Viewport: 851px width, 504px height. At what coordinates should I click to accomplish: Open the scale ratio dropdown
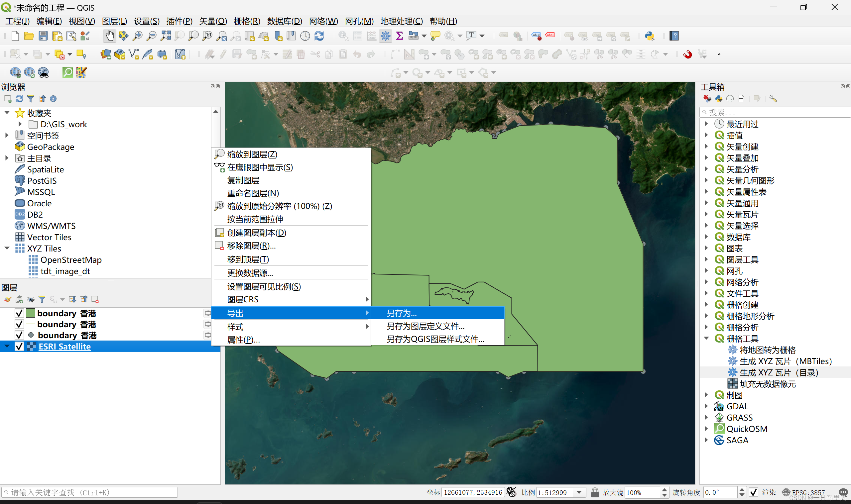click(579, 492)
